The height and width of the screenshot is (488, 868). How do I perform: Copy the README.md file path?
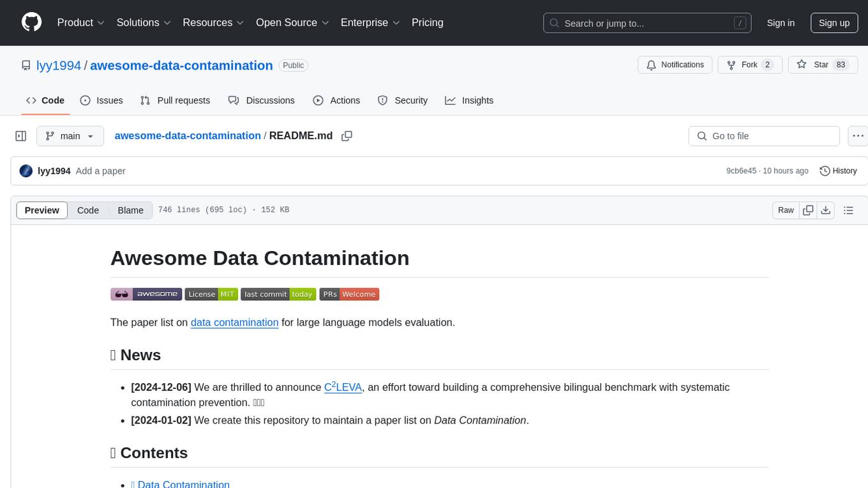click(347, 136)
